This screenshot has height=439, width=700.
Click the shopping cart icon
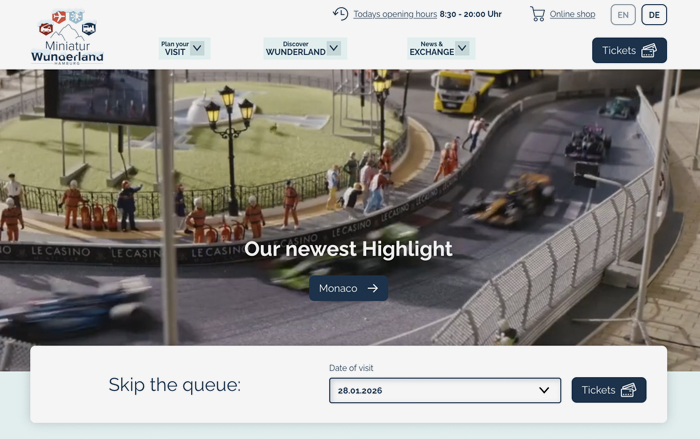click(x=538, y=14)
